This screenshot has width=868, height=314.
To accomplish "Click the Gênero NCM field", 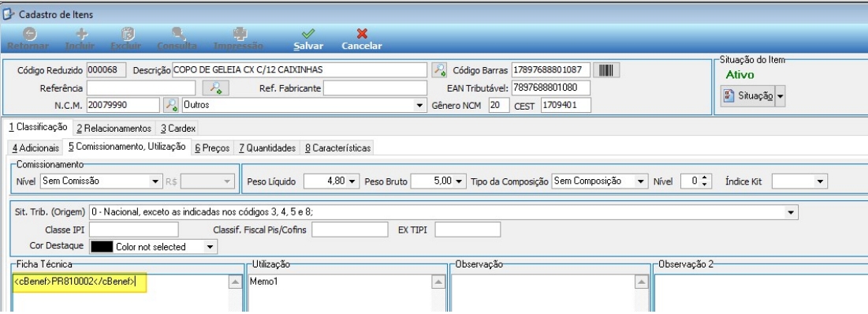I will [499, 105].
